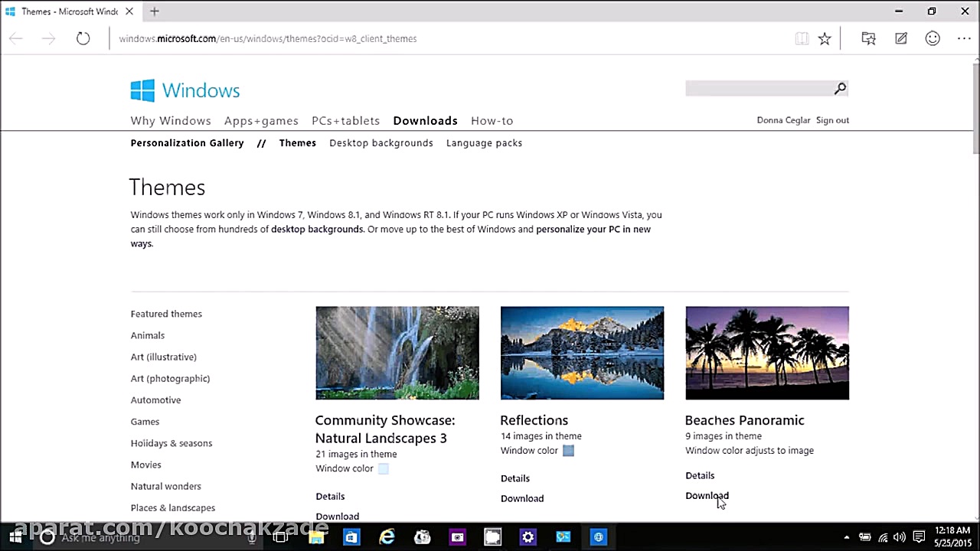
Task: Show hidden system tray icons
Action: point(846,537)
